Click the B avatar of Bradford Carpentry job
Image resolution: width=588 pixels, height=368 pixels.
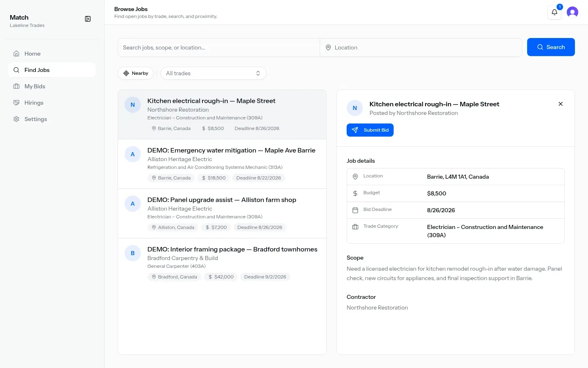133,253
